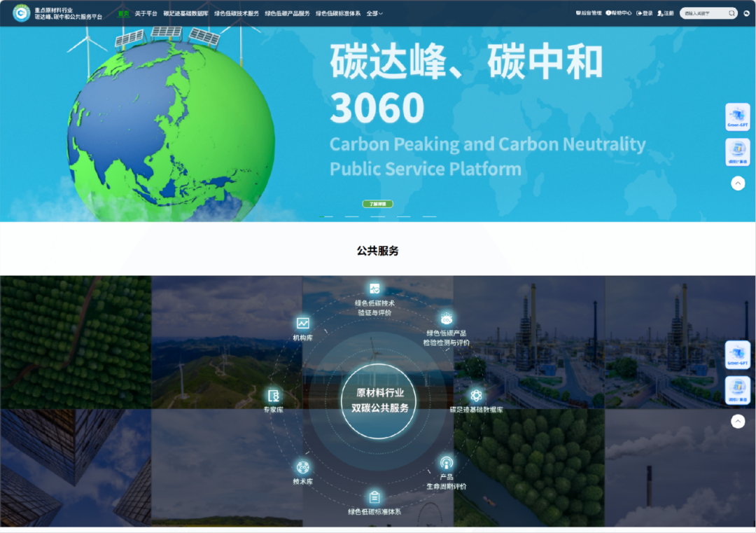Select the third banner carousel indicator
The height and width of the screenshot is (533, 756).
[x=377, y=216]
